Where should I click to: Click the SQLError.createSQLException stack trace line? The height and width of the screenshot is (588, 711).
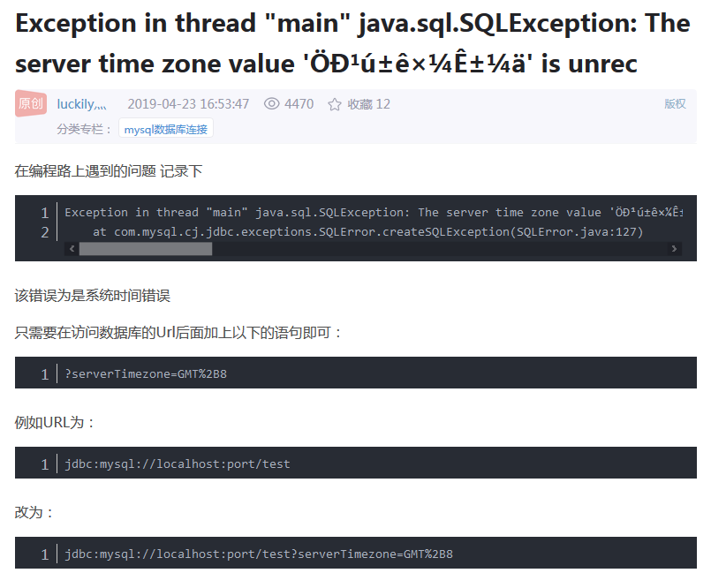coord(367,231)
